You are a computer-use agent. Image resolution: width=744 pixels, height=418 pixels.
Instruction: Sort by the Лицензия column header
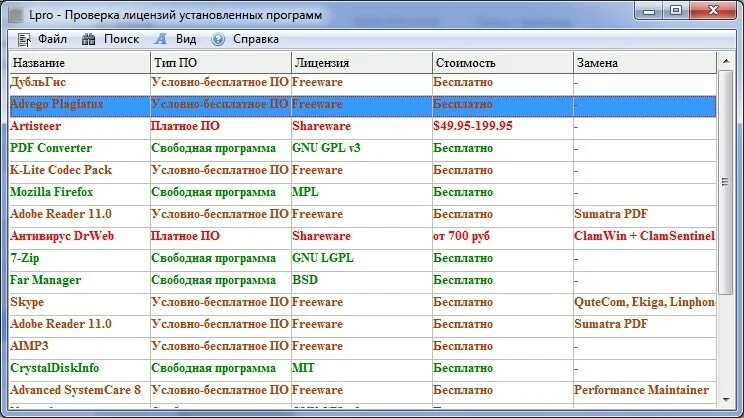pyautogui.click(x=362, y=63)
